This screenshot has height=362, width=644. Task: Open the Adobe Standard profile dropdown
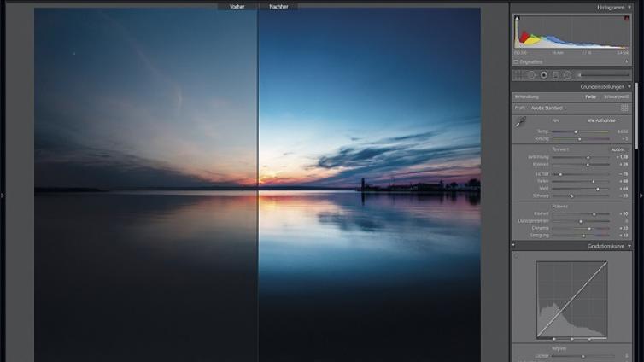point(547,108)
